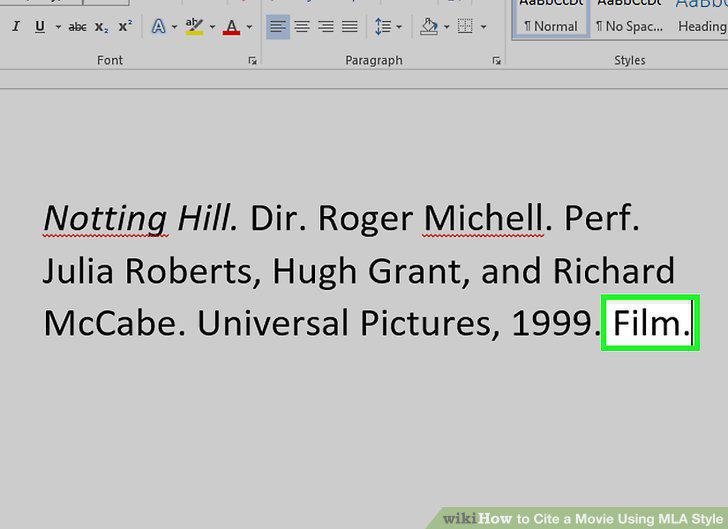Open line spacing dropdown arrow
Image resolution: width=728 pixels, height=529 pixels.
399,27
